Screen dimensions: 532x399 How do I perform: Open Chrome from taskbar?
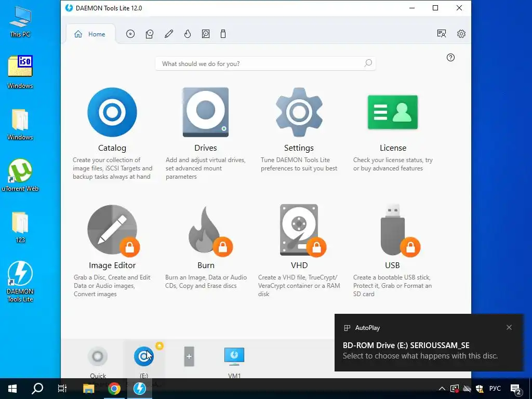[x=114, y=389]
